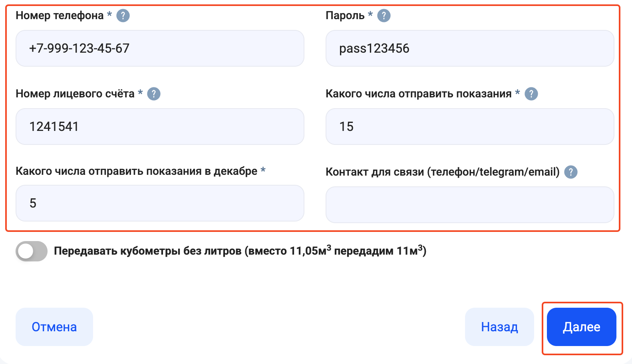This screenshot has height=364, width=632.
Task: Show tooltip for Какого числа отправить показания
Action: click(x=531, y=94)
